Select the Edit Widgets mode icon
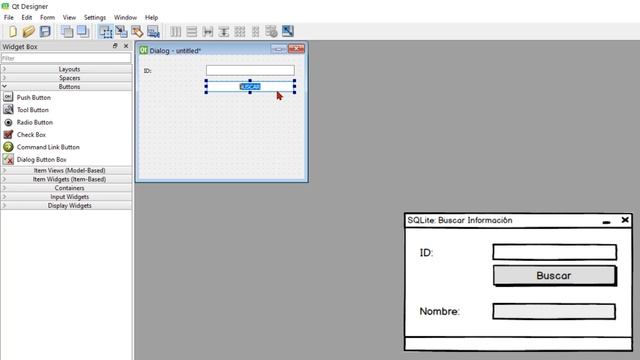640x360 pixels. pyautogui.click(x=105, y=31)
